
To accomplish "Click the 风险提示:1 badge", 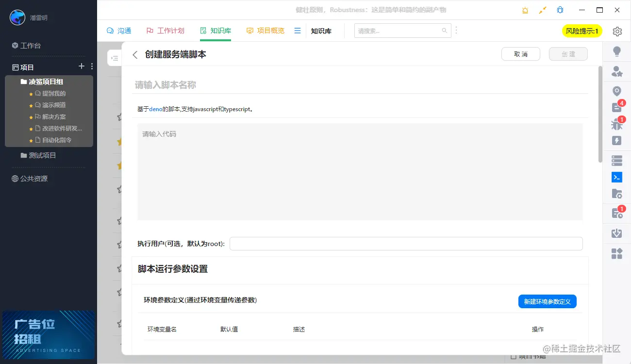I will click(582, 31).
